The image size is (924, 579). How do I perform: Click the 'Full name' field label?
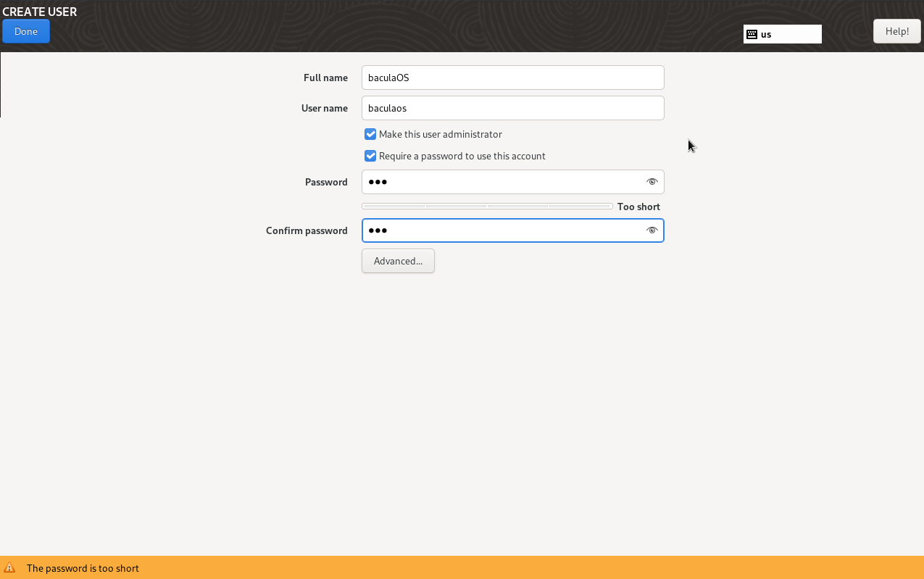coord(325,78)
